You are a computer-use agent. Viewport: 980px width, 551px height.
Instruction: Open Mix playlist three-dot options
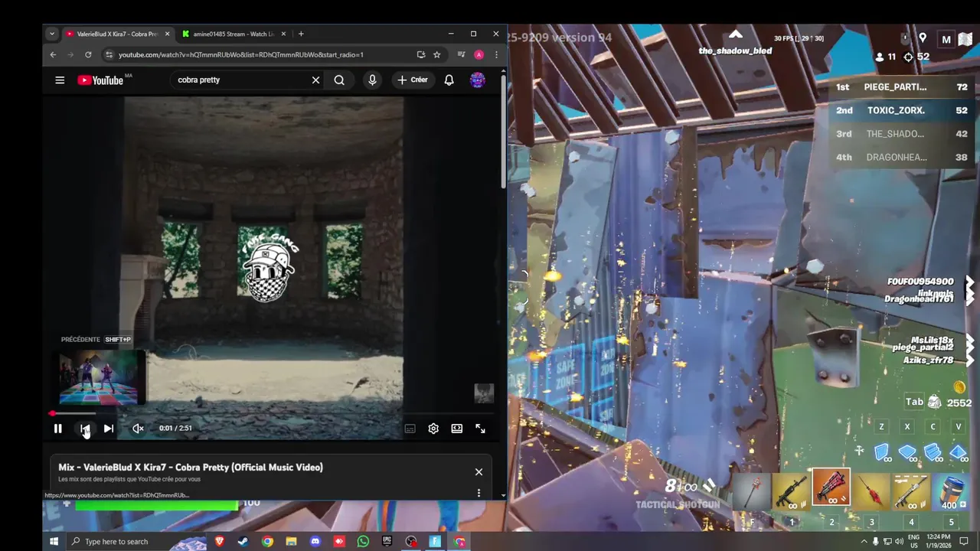tap(479, 493)
